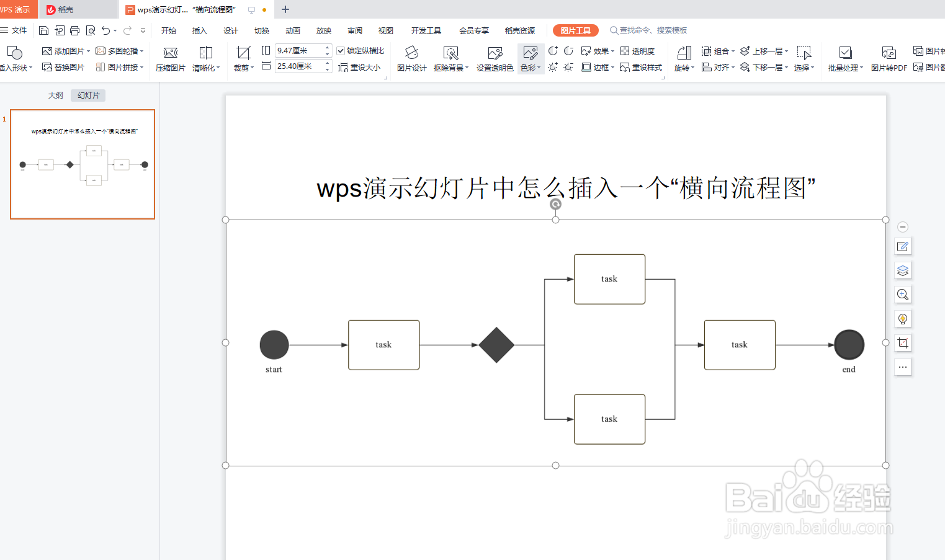Switch to Outline (大纲) panel tab
The width and height of the screenshot is (945, 560).
tap(56, 96)
